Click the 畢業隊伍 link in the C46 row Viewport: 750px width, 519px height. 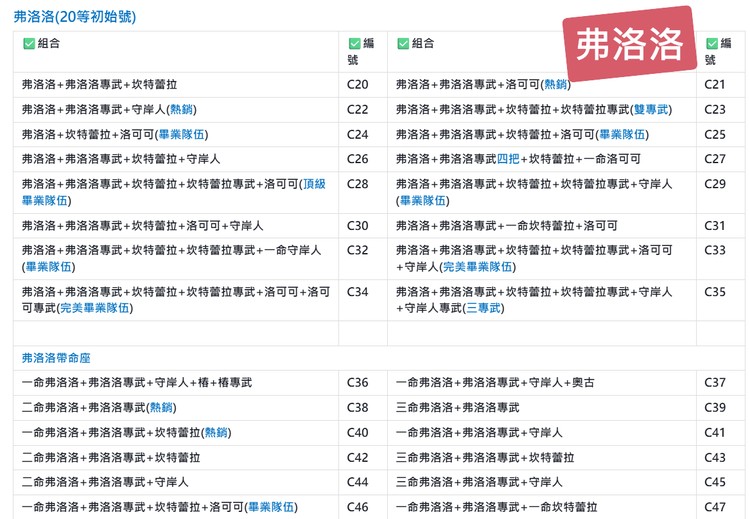272,508
